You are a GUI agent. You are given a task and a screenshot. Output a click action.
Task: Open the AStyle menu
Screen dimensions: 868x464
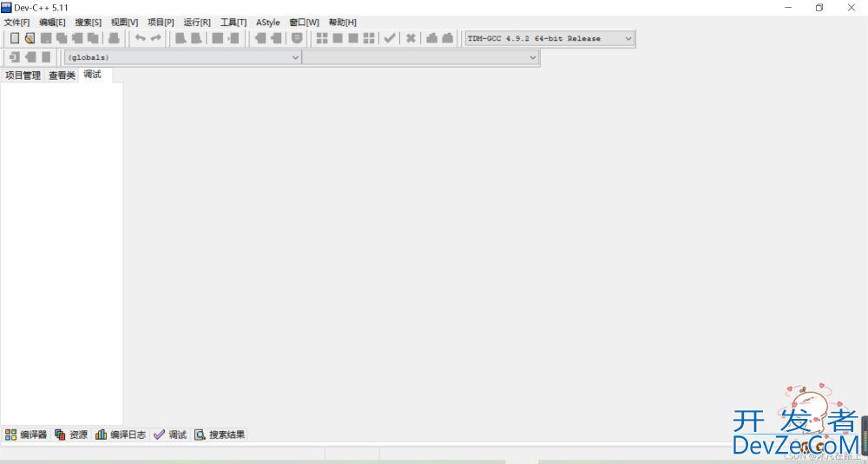tap(268, 23)
